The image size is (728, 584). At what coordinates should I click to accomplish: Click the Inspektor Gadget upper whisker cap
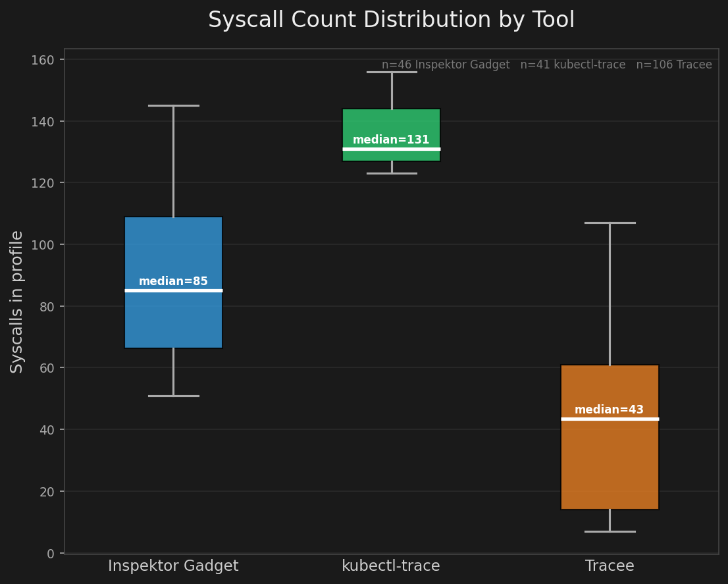point(174,106)
